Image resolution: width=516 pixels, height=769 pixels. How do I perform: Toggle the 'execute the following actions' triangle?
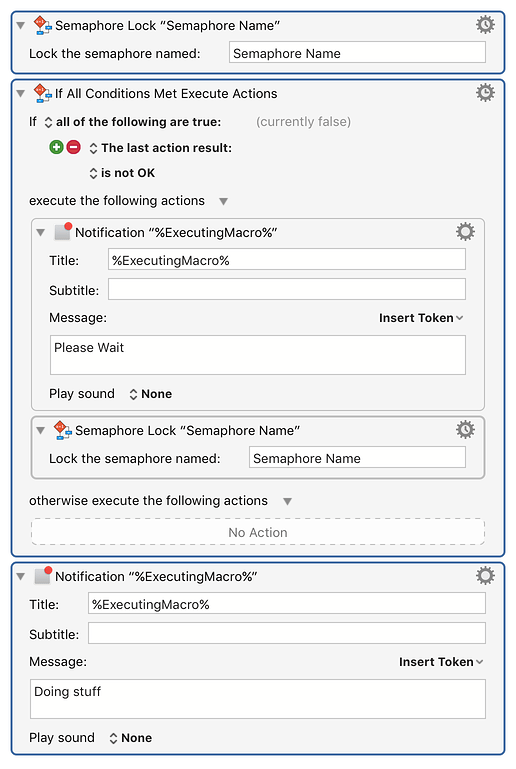tap(223, 202)
